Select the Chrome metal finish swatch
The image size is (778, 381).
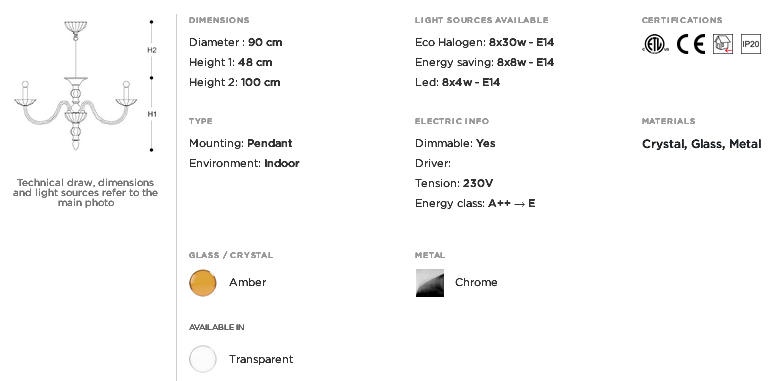430,283
